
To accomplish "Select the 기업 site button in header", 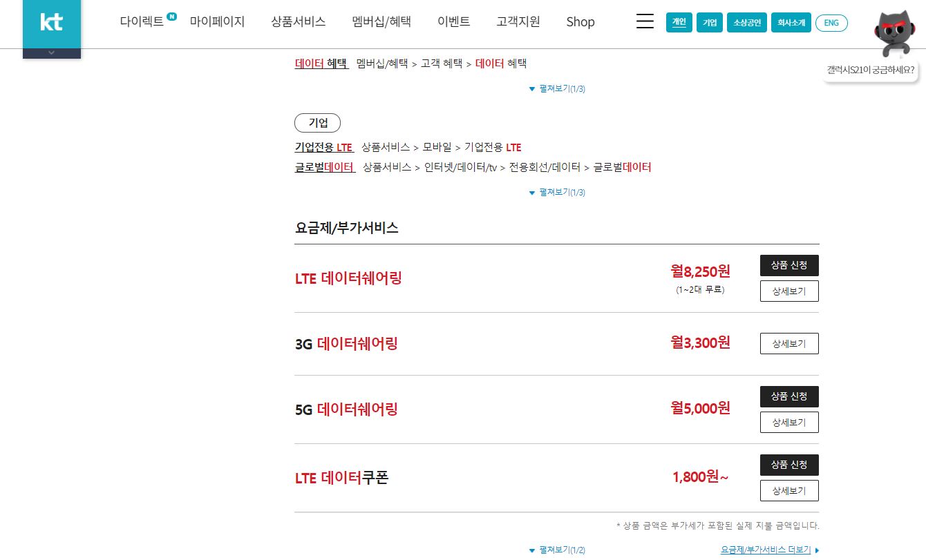I will 710,23.
